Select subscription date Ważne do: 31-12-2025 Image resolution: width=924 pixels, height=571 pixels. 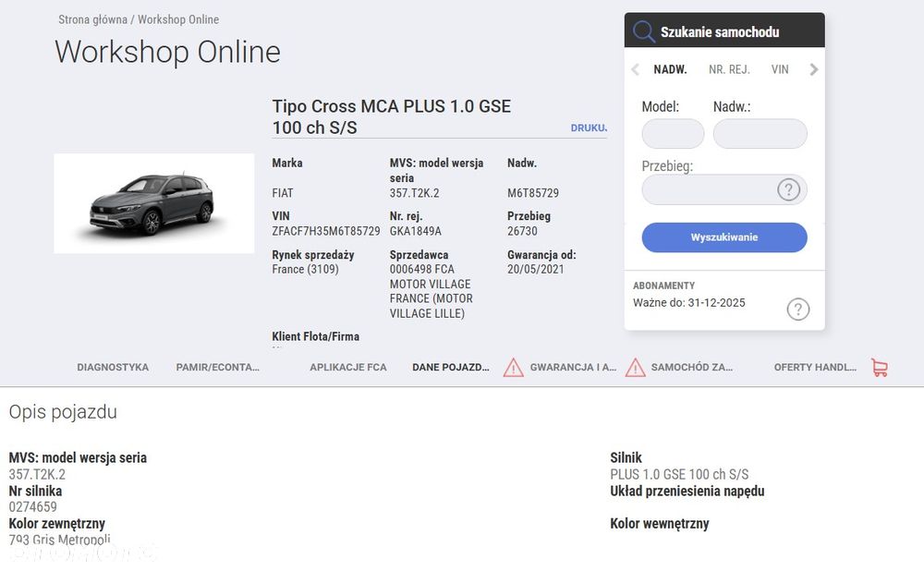coord(689,303)
